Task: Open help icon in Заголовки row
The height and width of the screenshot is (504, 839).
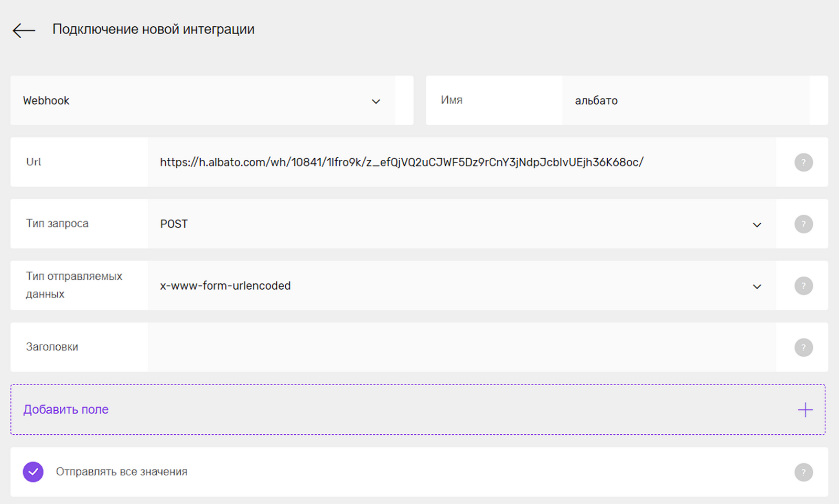Action: (x=803, y=347)
